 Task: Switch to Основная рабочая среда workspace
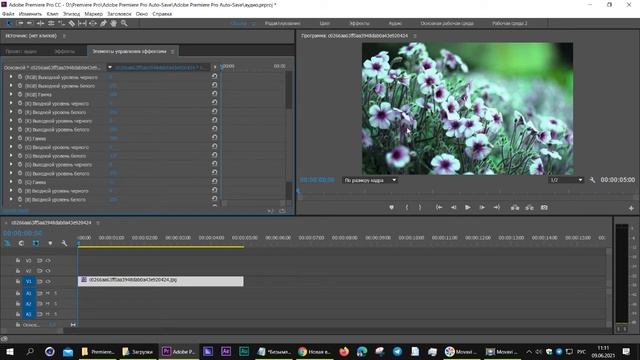(x=447, y=24)
